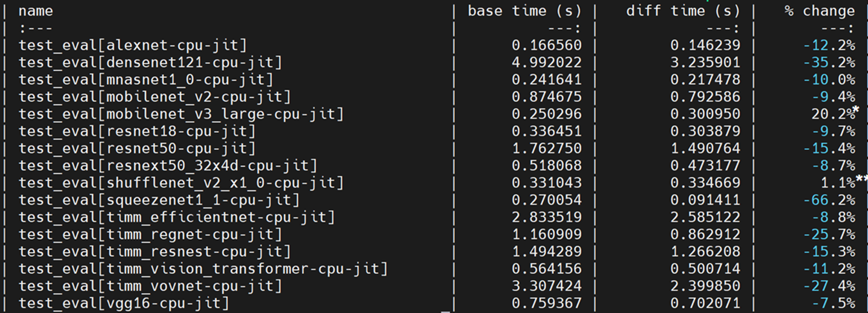Click test_eval[mobilenet_v3_large-cpu-jit] row name

tap(181, 114)
